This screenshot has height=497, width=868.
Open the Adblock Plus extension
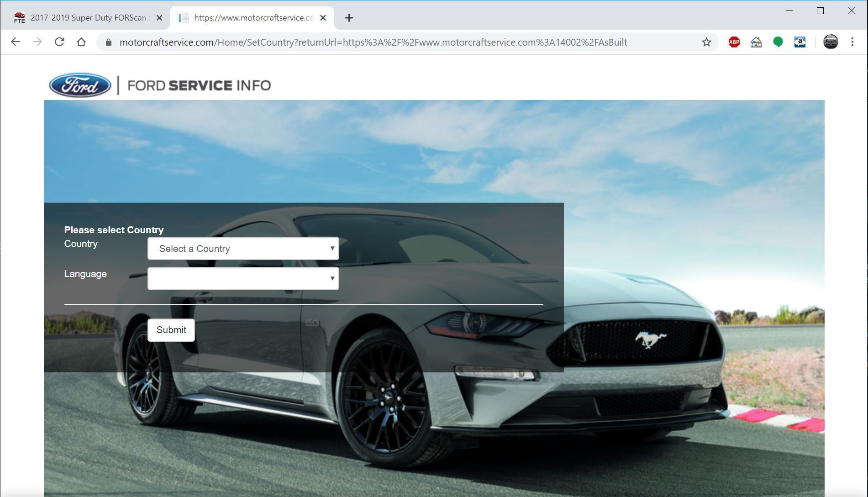click(x=734, y=42)
